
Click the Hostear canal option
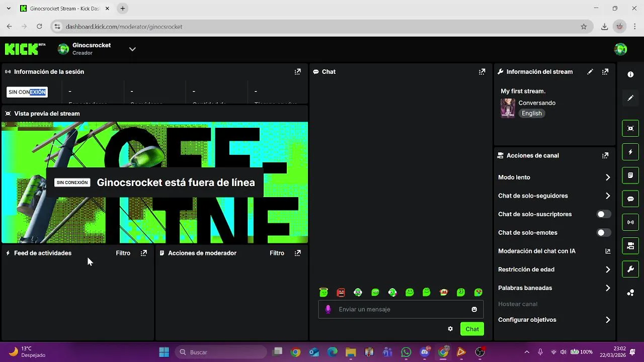tap(518, 304)
